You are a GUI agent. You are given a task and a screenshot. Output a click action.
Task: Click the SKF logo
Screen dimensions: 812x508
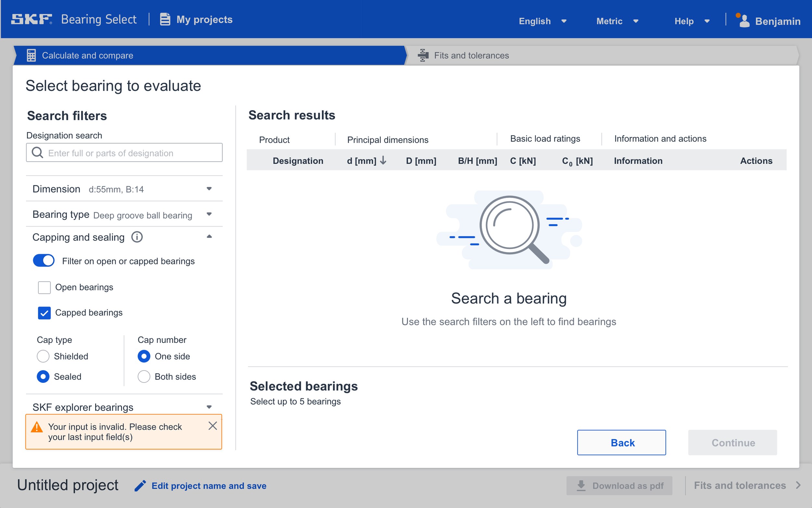[32, 19]
